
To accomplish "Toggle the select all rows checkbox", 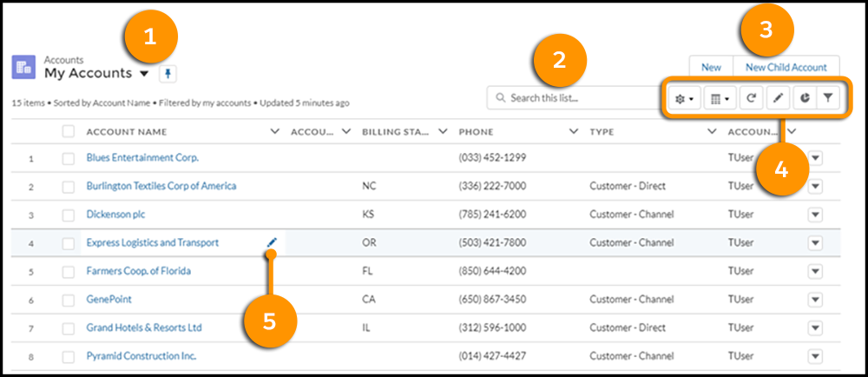I will (69, 132).
